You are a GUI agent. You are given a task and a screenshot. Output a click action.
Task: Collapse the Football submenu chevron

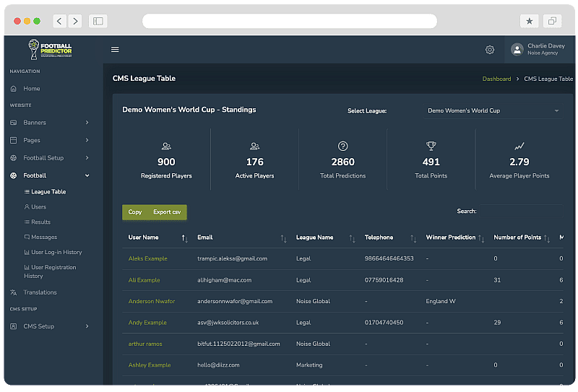pyautogui.click(x=87, y=175)
